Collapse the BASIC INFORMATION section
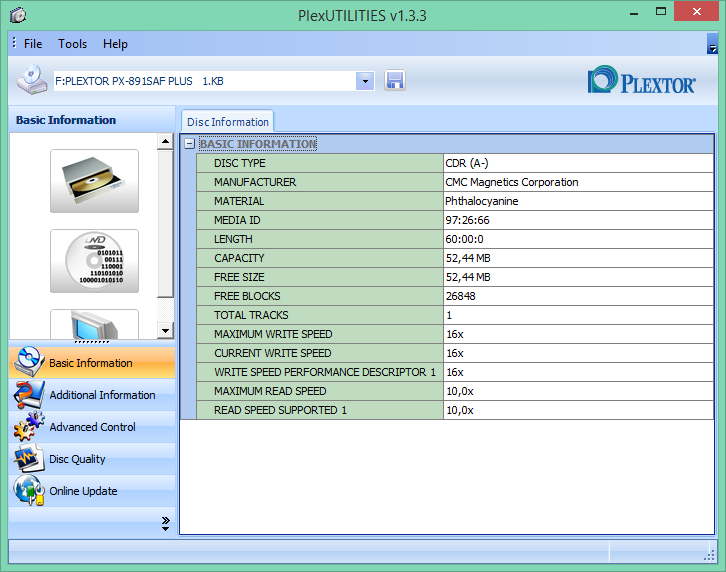The width and height of the screenshot is (726, 572). click(189, 144)
